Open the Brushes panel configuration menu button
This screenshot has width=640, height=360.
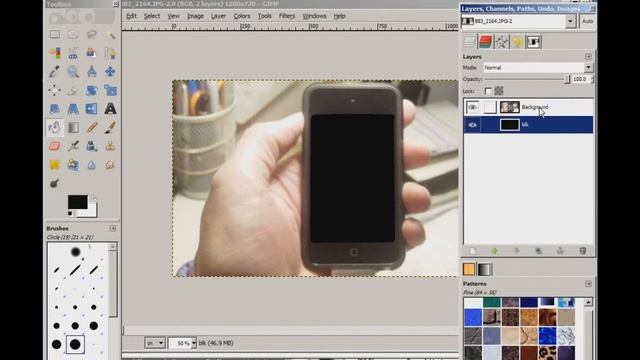point(113,228)
